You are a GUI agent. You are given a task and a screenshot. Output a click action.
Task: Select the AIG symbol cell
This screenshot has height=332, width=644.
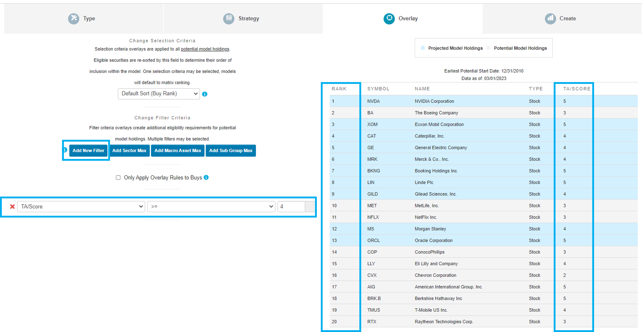pos(371,287)
